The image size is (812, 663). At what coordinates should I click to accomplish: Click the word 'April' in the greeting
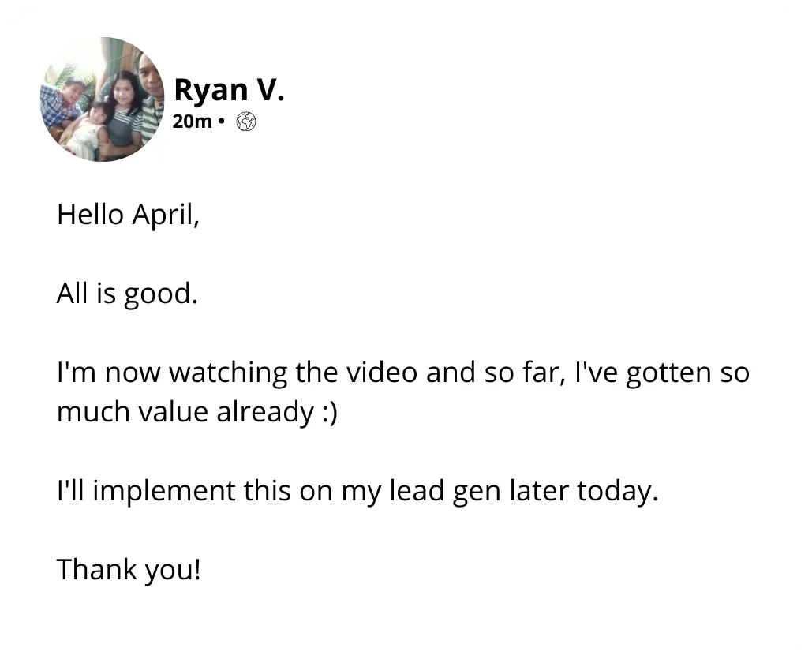tap(166, 215)
